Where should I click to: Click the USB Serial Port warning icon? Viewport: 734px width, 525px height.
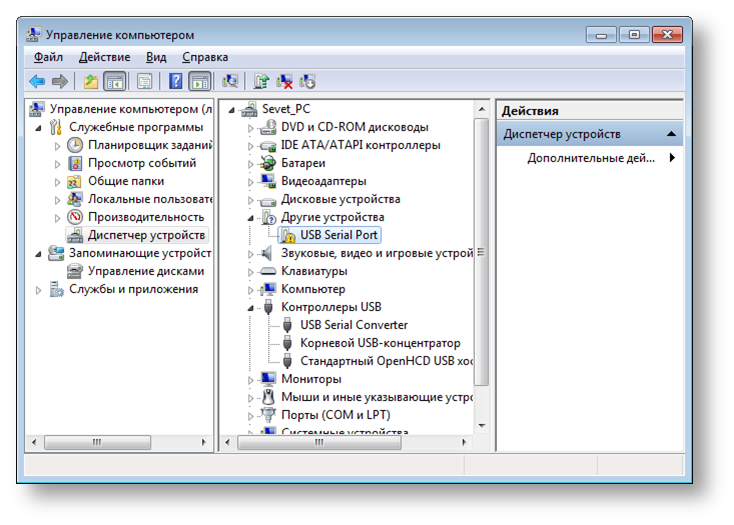pyautogui.click(x=288, y=235)
